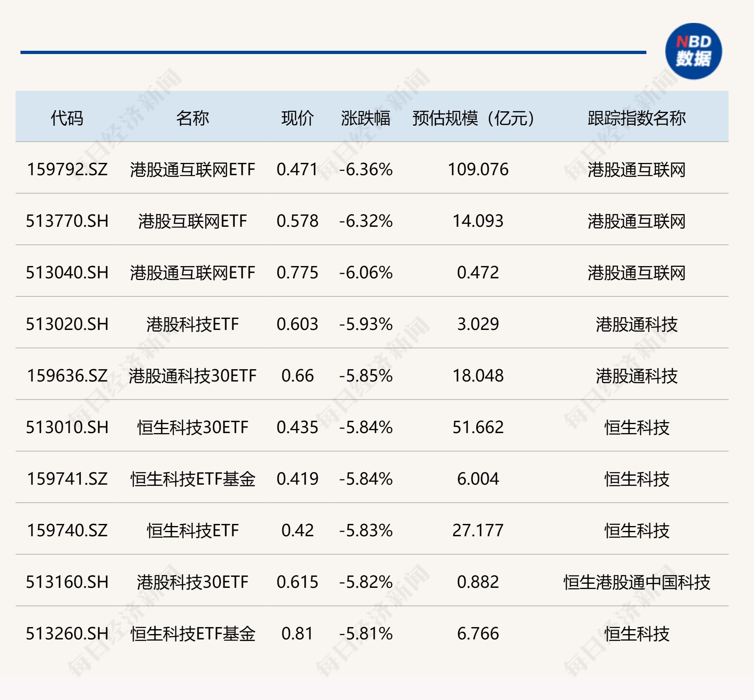
Task: Select code 513020.SH
Action: point(67,324)
